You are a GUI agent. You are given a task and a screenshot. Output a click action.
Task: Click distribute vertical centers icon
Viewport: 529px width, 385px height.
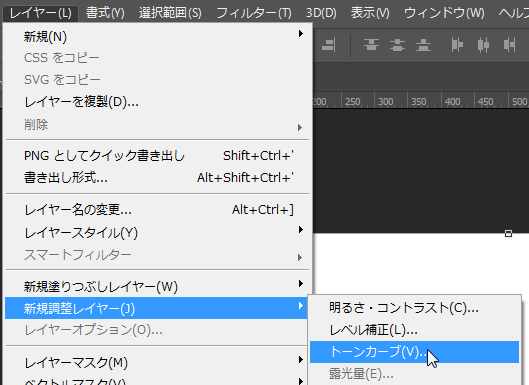point(397,45)
